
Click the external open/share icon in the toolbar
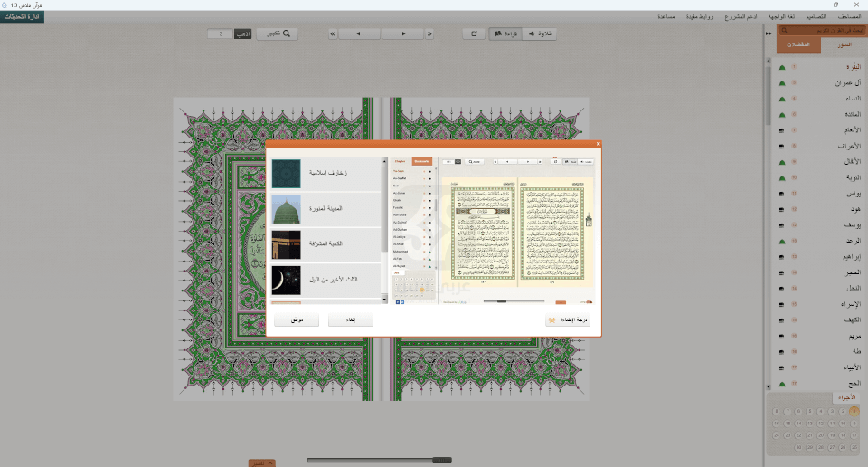coord(474,33)
